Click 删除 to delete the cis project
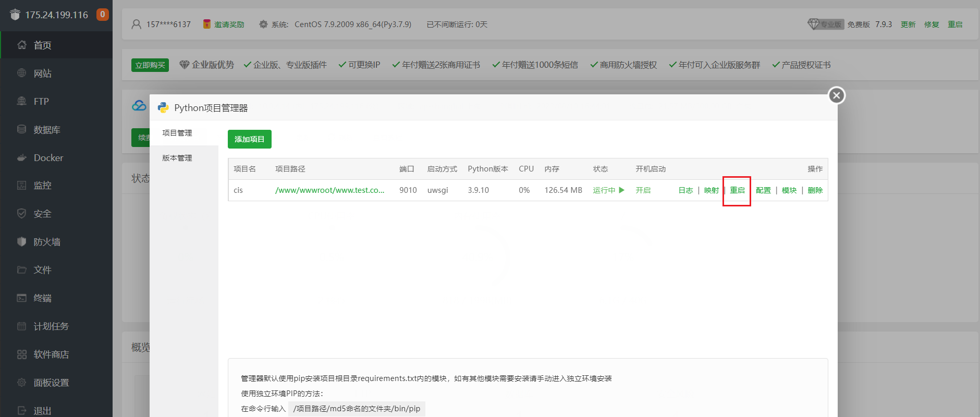Viewport: 980px width, 417px height. pyautogui.click(x=815, y=190)
